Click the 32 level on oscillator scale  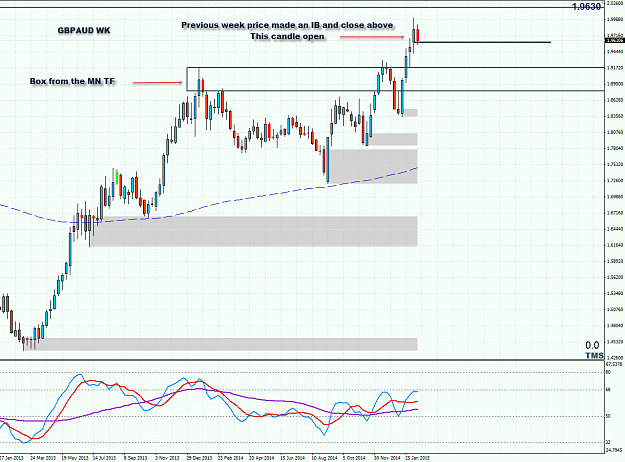(x=608, y=442)
